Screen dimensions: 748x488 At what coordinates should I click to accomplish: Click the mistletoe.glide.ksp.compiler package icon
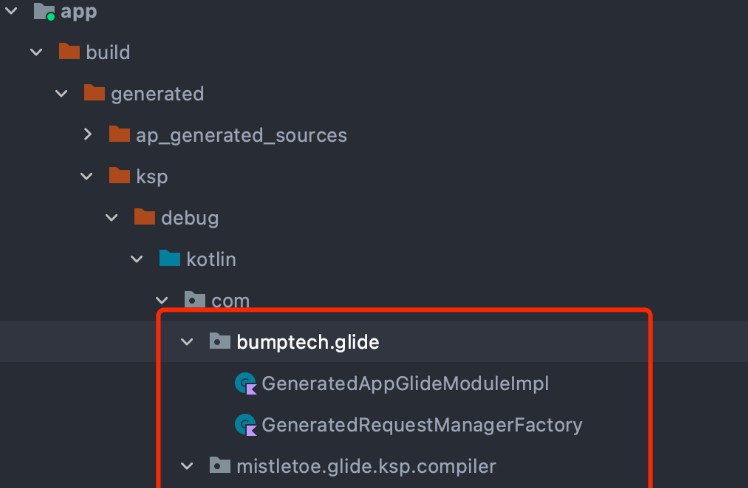[x=220, y=465]
